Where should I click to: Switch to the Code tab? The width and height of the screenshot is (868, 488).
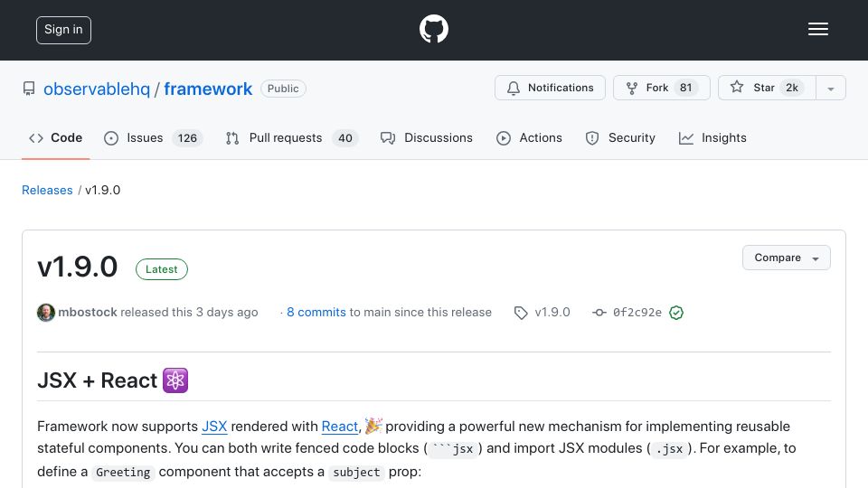[x=55, y=137]
